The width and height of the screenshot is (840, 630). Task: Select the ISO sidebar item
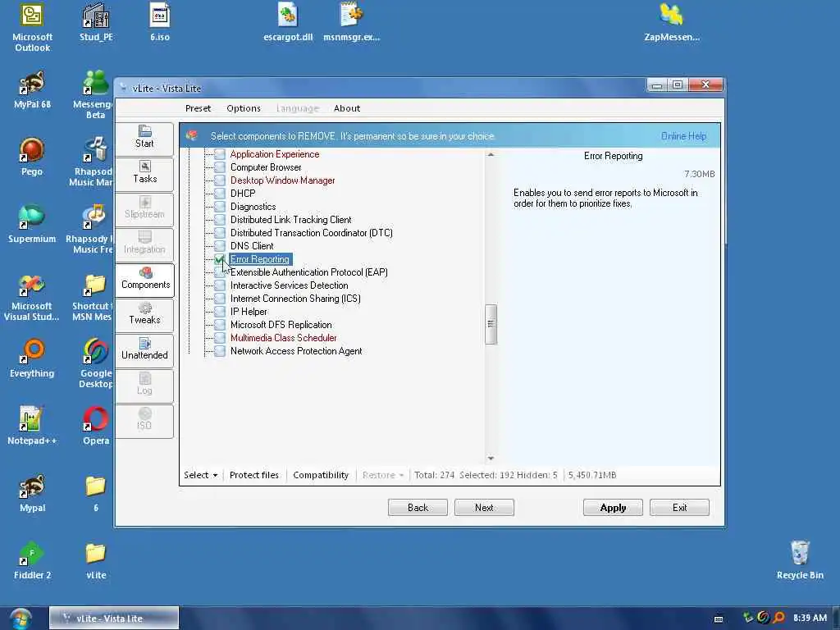[144, 420]
